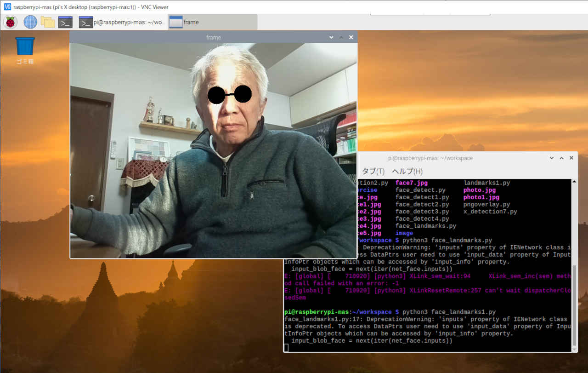Open the ヘルプ(H) menu in terminal

click(407, 172)
